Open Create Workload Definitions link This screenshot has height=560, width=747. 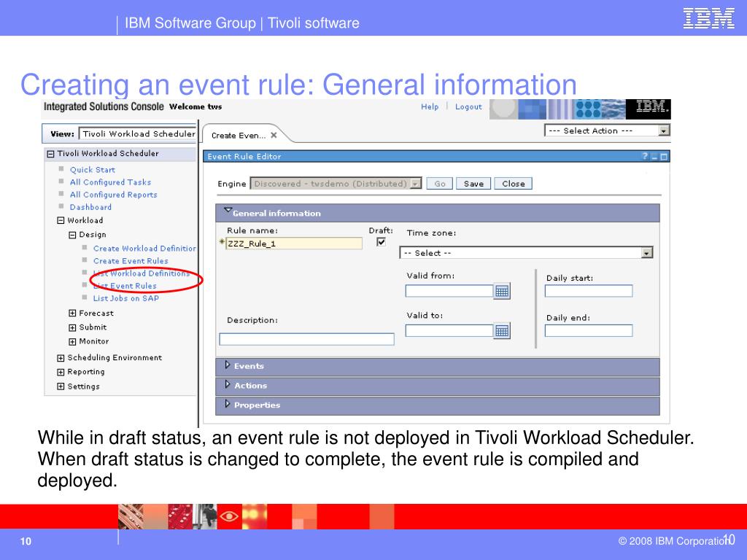click(144, 249)
